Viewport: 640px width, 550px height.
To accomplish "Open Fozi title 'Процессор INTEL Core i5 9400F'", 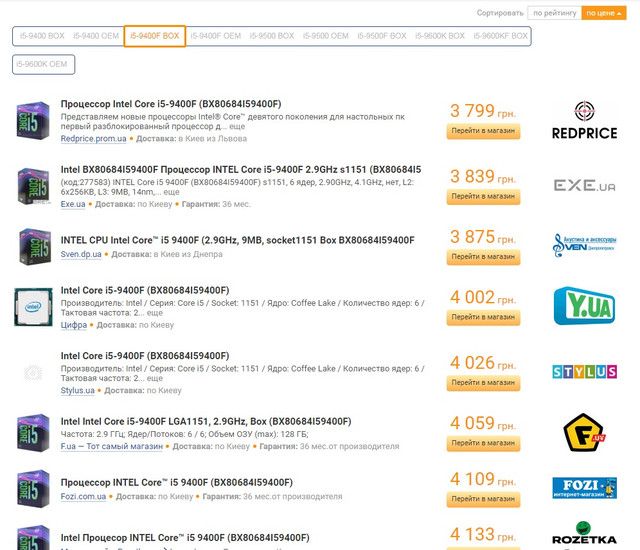I will tap(177, 482).
